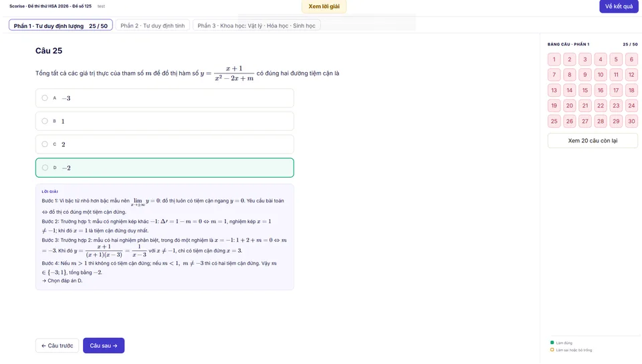Click the Về kết quả button

pyautogui.click(x=619, y=6)
